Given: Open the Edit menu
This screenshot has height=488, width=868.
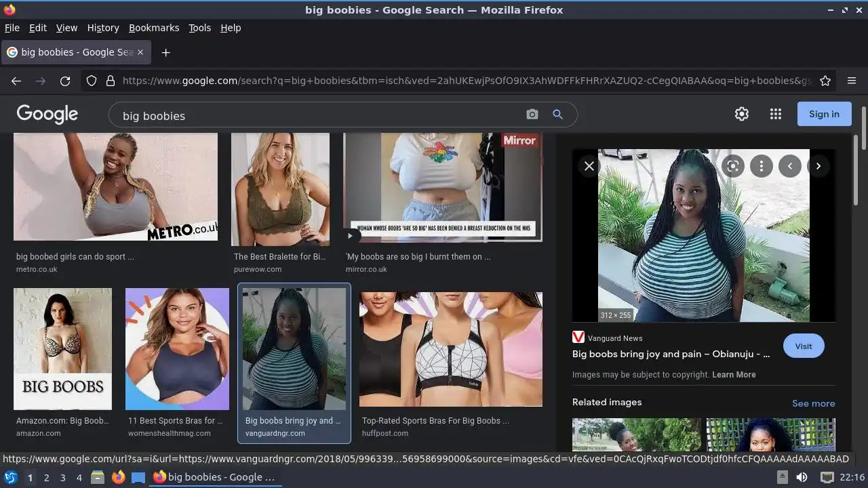Looking at the screenshot, I should [38, 28].
